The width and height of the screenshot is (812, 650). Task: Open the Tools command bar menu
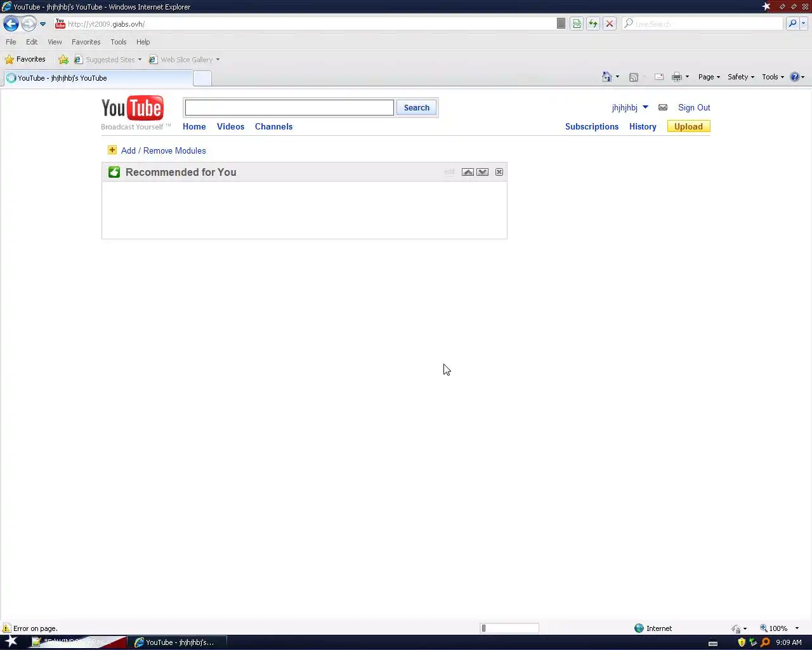point(773,77)
